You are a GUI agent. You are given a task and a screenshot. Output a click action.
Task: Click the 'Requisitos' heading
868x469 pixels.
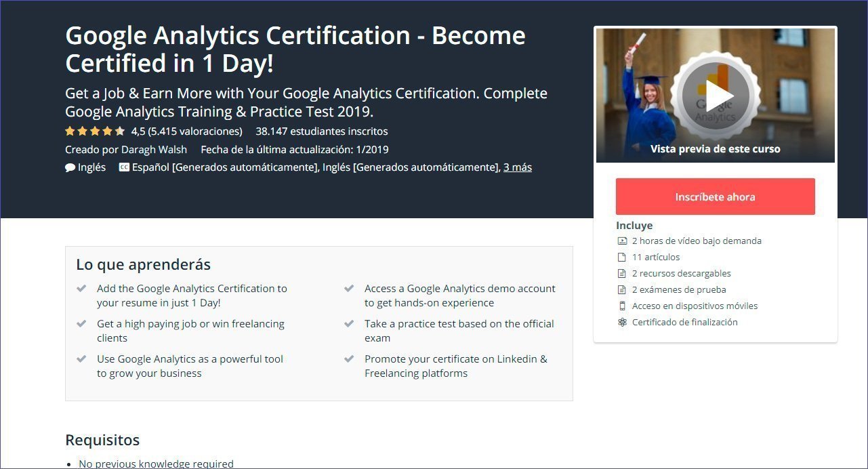click(x=102, y=440)
